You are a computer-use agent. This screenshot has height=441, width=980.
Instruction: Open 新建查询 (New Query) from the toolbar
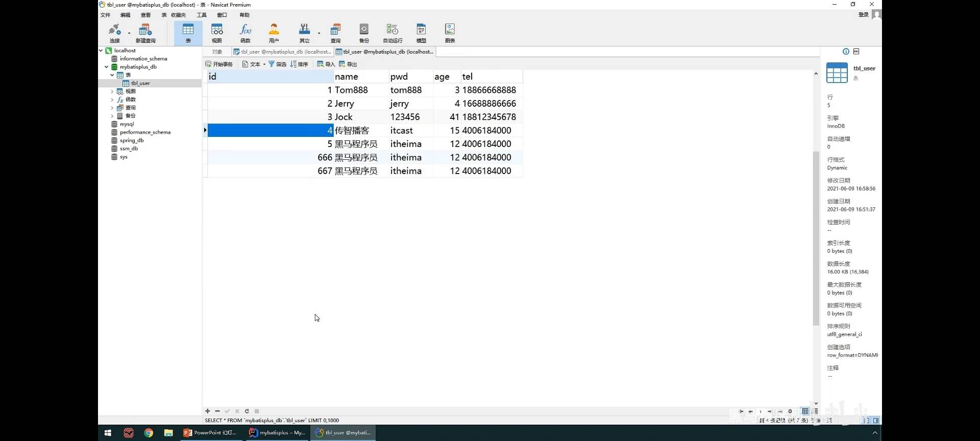[x=145, y=33]
